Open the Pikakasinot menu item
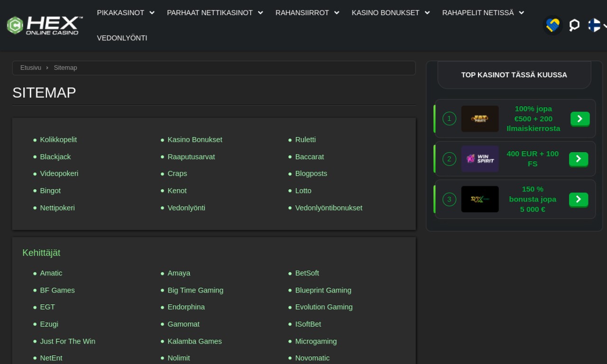 click(x=120, y=13)
